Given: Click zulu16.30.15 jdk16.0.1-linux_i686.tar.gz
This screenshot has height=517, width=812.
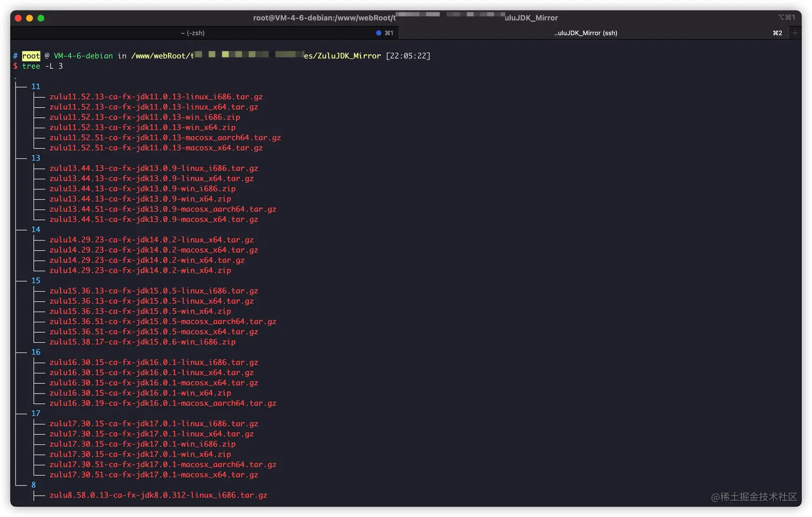Looking at the screenshot, I should tap(154, 362).
